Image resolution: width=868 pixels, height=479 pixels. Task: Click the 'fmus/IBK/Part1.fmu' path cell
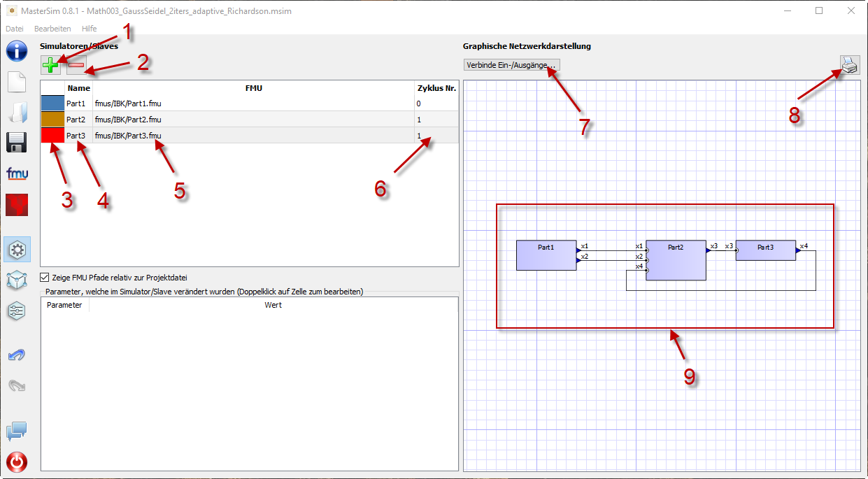[x=253, y=103]
